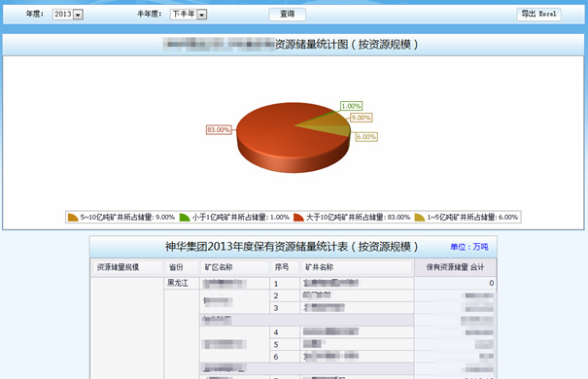Click the 9.00% pie chart label
This screenshot has width=588, height=379.
click(362, 118)
